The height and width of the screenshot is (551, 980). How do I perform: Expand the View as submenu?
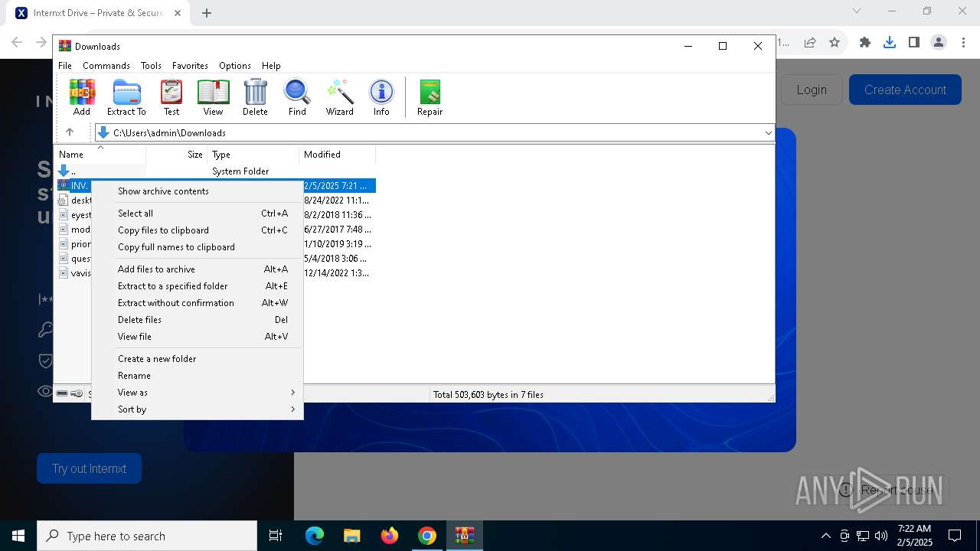click(197, 393)
